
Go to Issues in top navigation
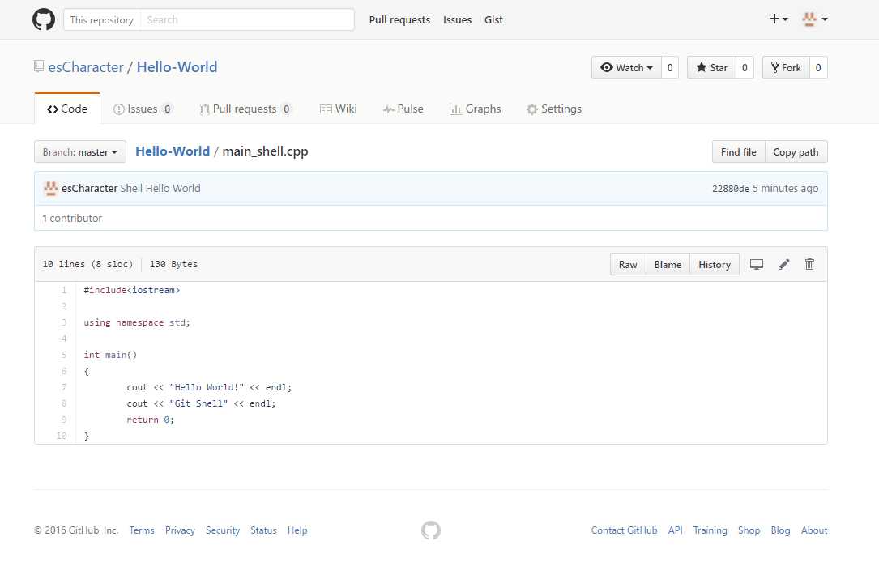tap(458, 19)
